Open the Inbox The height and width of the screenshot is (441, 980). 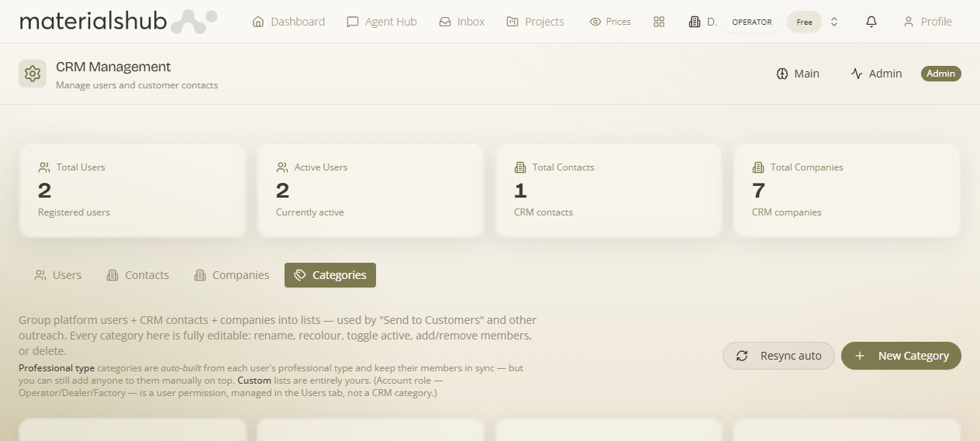[461, 22]
